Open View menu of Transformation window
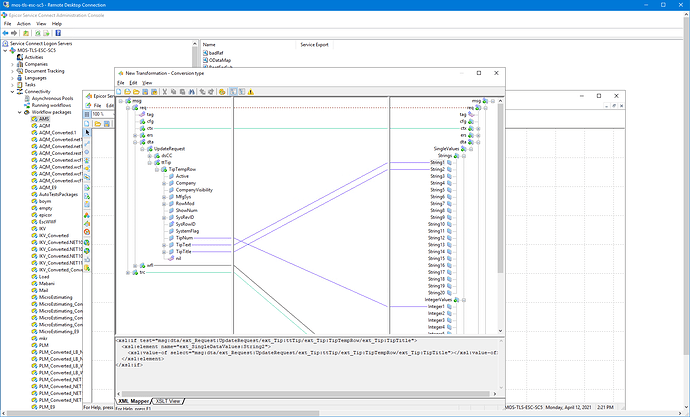The image size is (690, 417). (147, 83)
